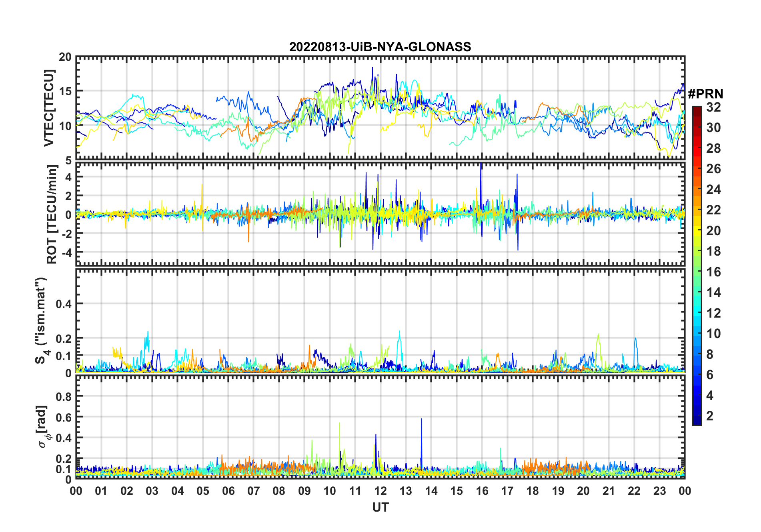
Task: Click the 15 tick on VTEC axis
Action: (x=65, y=91)
